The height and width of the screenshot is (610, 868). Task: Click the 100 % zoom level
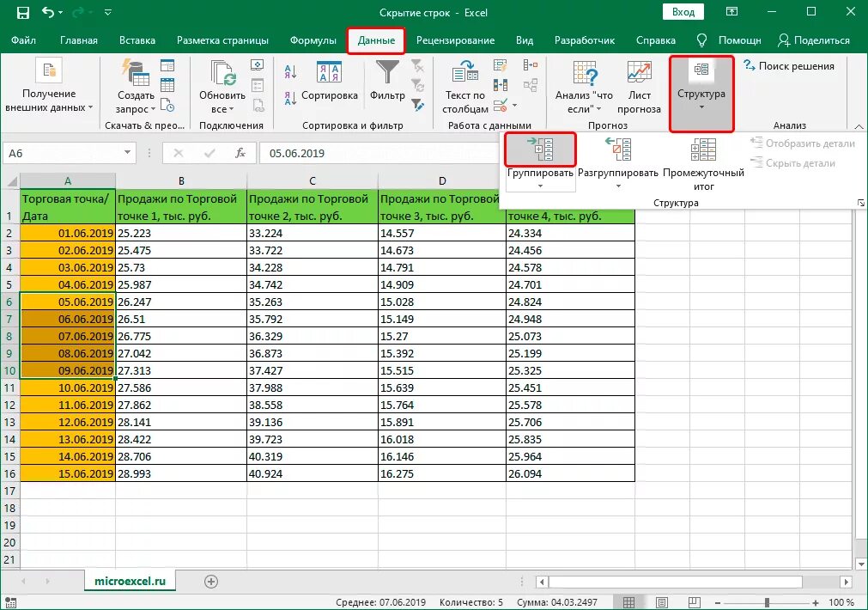[x=841, y=602]
